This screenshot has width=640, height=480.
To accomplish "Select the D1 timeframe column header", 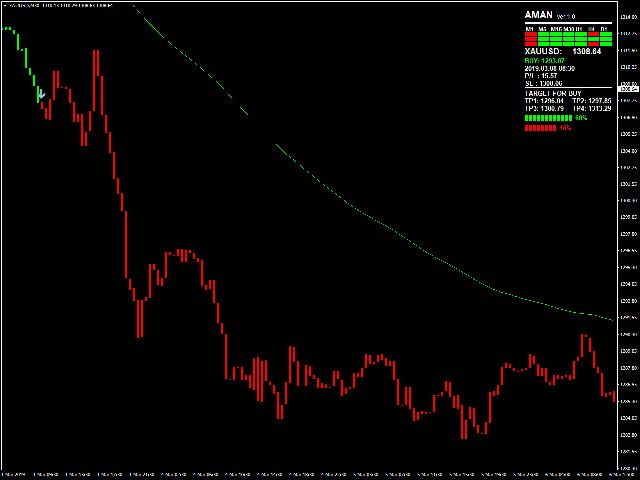I will 606,28.
